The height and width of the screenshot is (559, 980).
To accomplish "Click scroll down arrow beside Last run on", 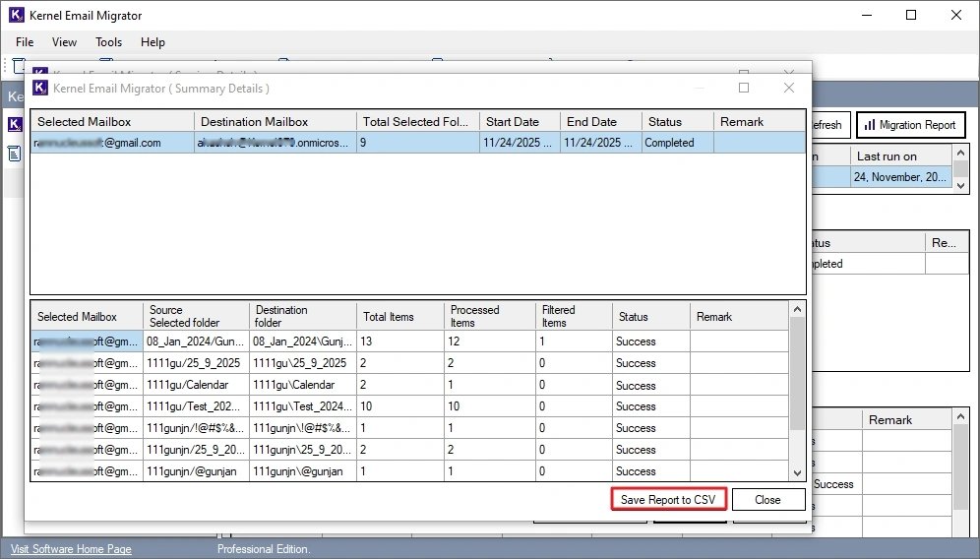I will tap(960, 185).
